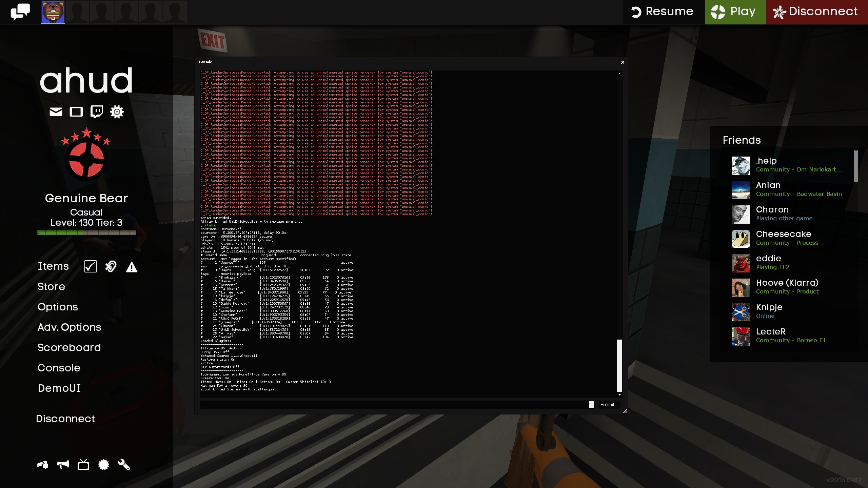Click LecteR's avatar thumbnail
This screenshot has width=868, height=488.
coord(741,337)
